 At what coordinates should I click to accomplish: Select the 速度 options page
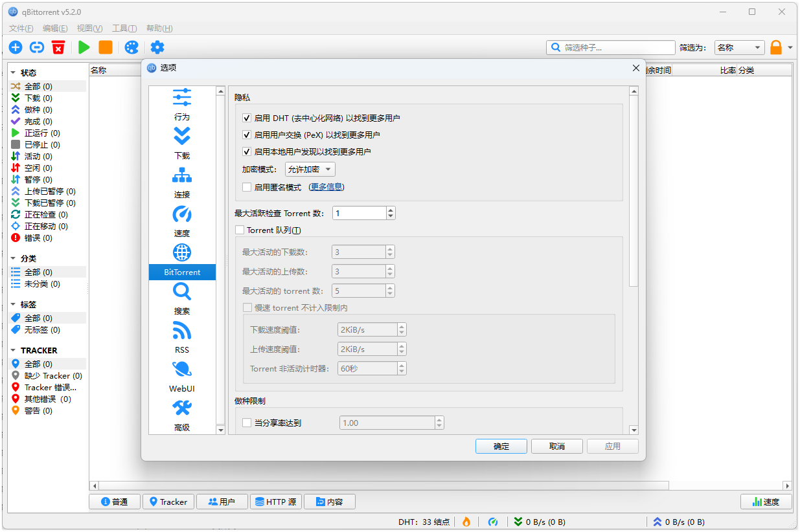click(x=182, y=221)
